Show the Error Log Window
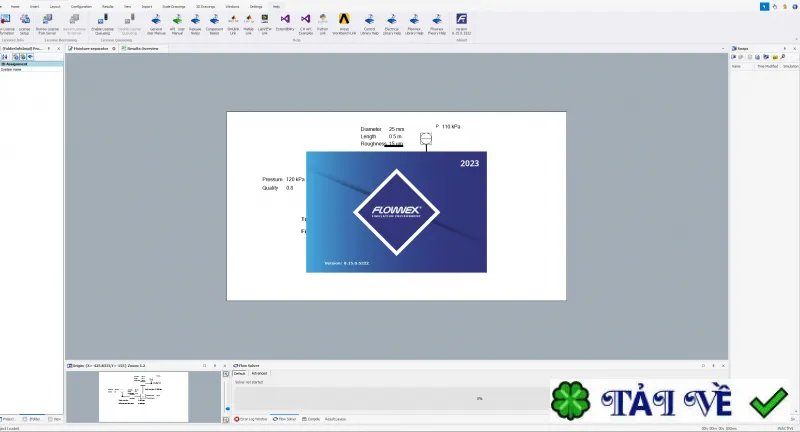The width and height of the screenshot is (800, 432). click(x=251, y=419)
